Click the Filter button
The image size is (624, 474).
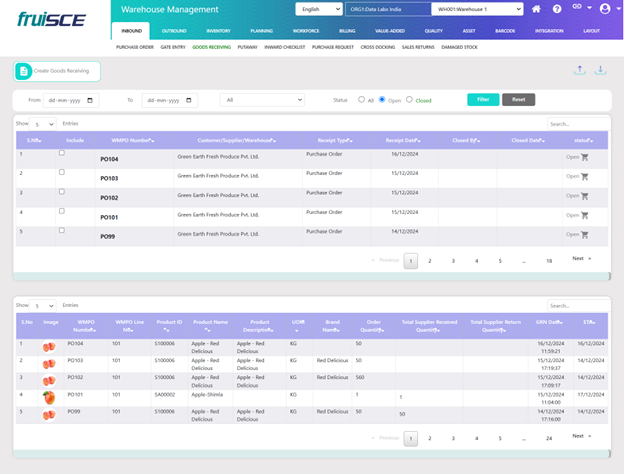[482, 100]
